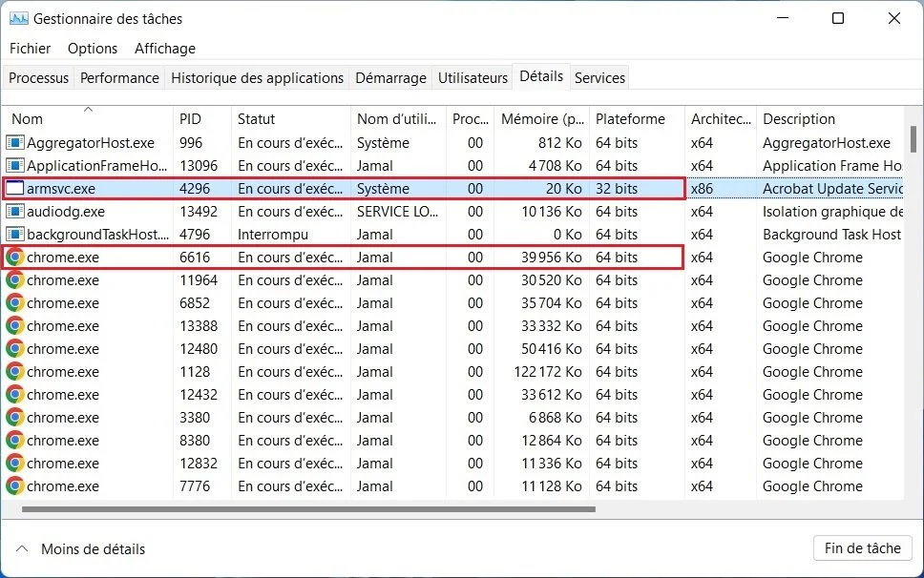Sort processes by the PID column
This screenshot has height=578, width=924.
pos(188,118)
